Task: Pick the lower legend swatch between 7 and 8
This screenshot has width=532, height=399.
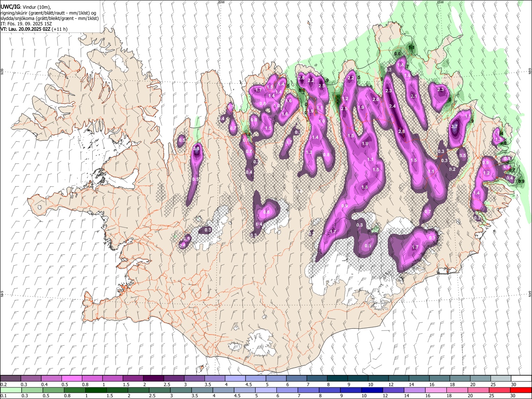Action: [308, 390]
